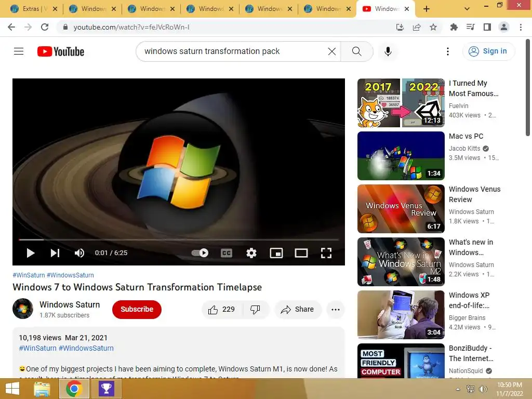The image size is (532, 399).
Task: Open 'I Turned My Most Famous' thumbnail
Action: [x=401, y=103]
